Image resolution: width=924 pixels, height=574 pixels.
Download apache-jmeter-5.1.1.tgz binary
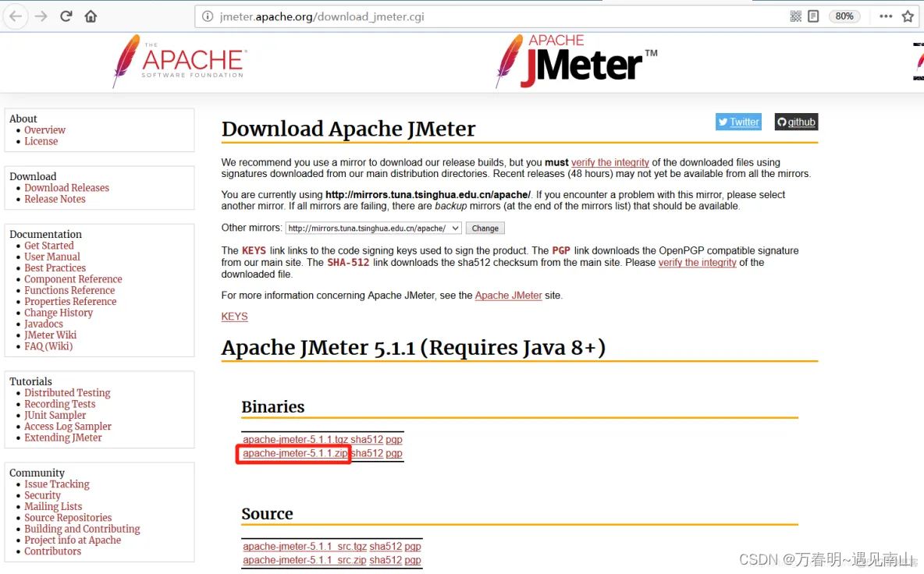(x=295, y=440)
